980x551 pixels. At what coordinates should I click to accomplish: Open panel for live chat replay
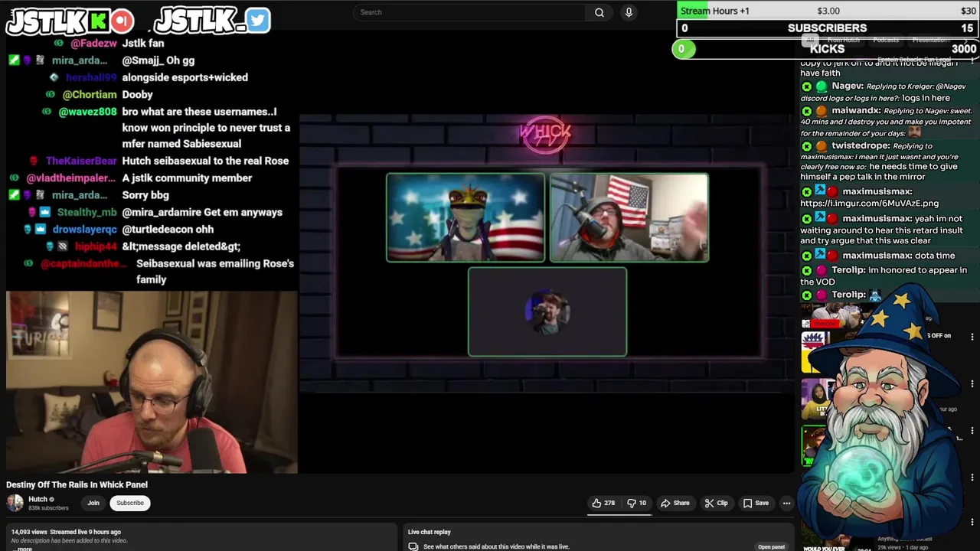(771, 546)
